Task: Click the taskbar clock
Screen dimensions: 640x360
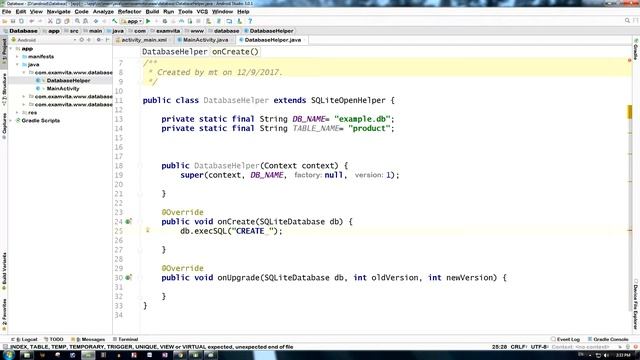Action: coord(623,356)
